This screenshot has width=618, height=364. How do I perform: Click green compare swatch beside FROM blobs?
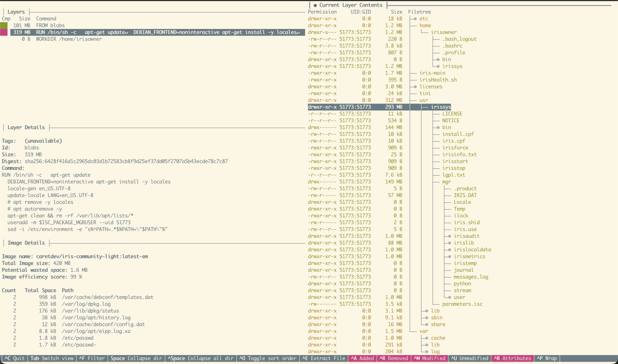(4, 25)
